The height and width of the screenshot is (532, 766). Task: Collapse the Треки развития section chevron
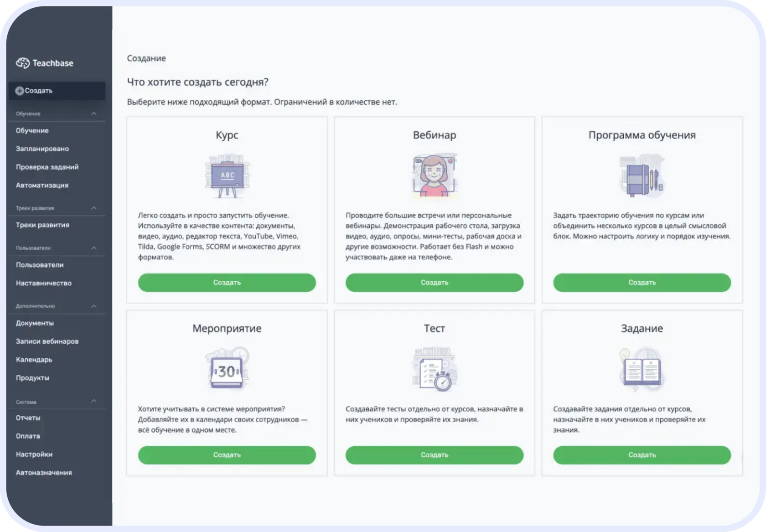click(94, 208)
